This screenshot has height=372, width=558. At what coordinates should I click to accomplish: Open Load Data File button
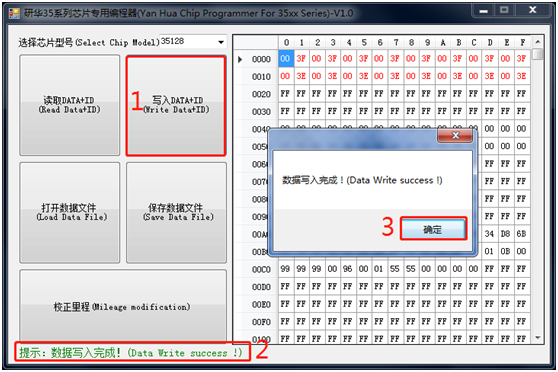tap(70, 213)
